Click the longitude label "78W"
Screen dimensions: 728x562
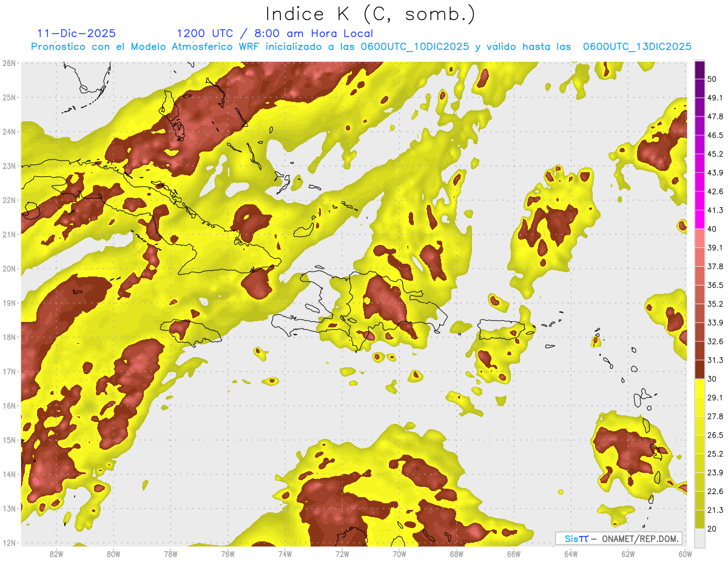[170, 554]
